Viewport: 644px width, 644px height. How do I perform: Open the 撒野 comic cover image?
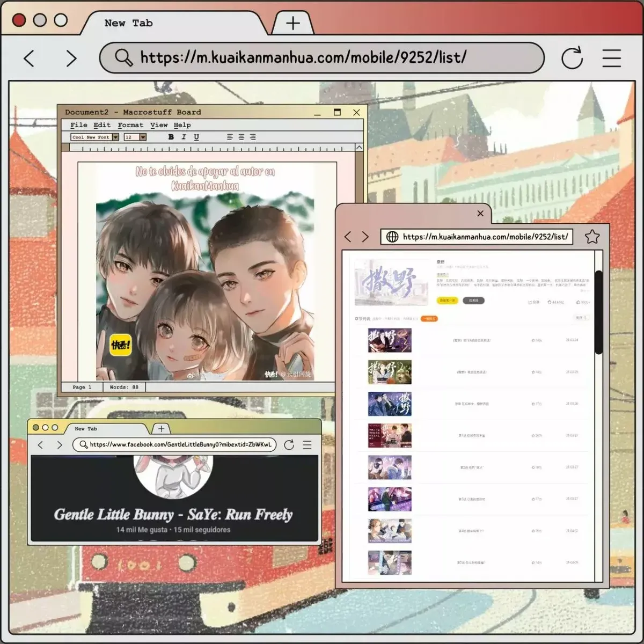[x=391, y=282]
